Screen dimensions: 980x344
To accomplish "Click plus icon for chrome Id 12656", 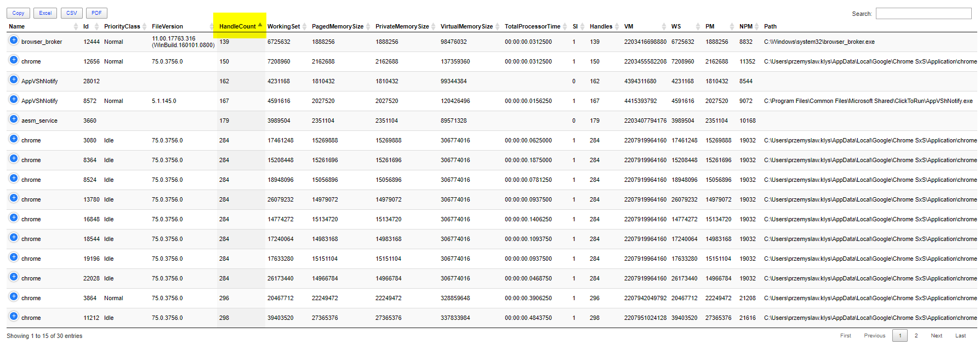I will [14, 60].
